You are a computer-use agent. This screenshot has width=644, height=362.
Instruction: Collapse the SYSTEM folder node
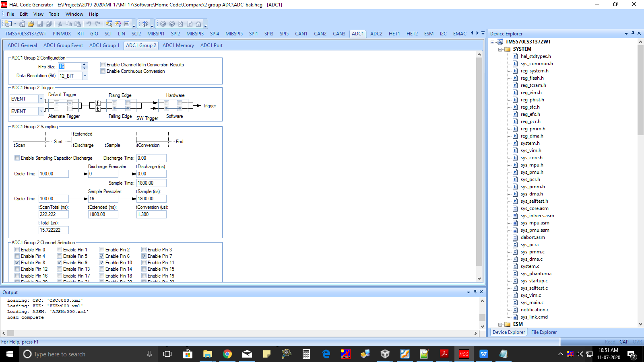[x=500, y=49]
